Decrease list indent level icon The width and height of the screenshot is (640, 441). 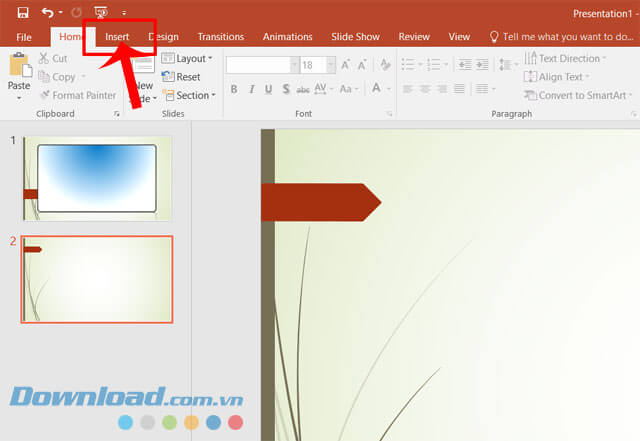(464, 65)
